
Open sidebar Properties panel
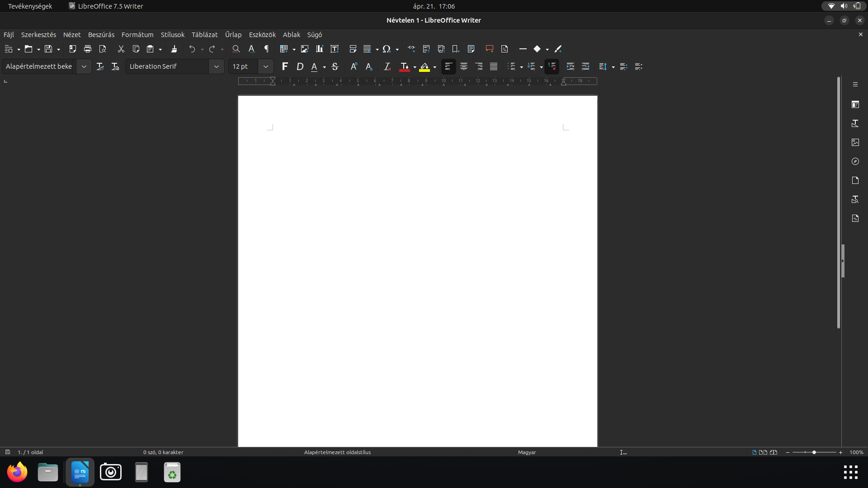[855, 104]
